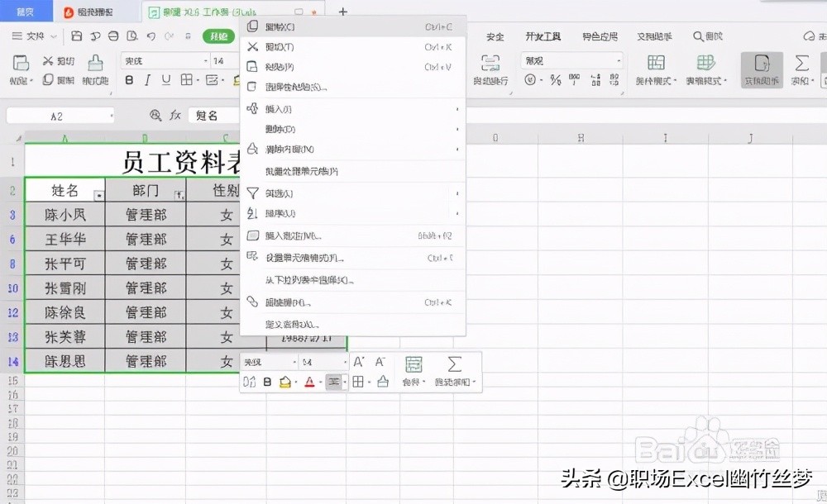Click the AutoSum (自动求和) icon in floating toolbar
This screenshot has width=827, height=504.
[452, 362]
